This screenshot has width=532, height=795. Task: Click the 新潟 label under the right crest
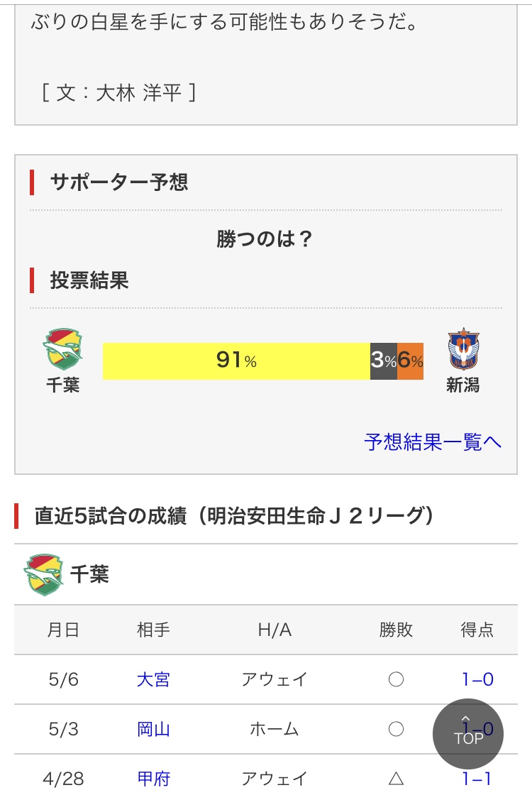coord(462,385)
